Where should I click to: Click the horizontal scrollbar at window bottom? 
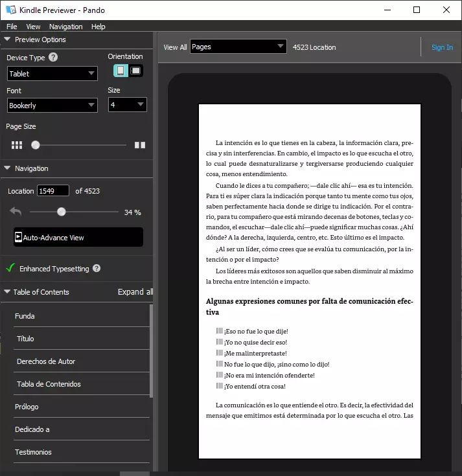point(135,473)
